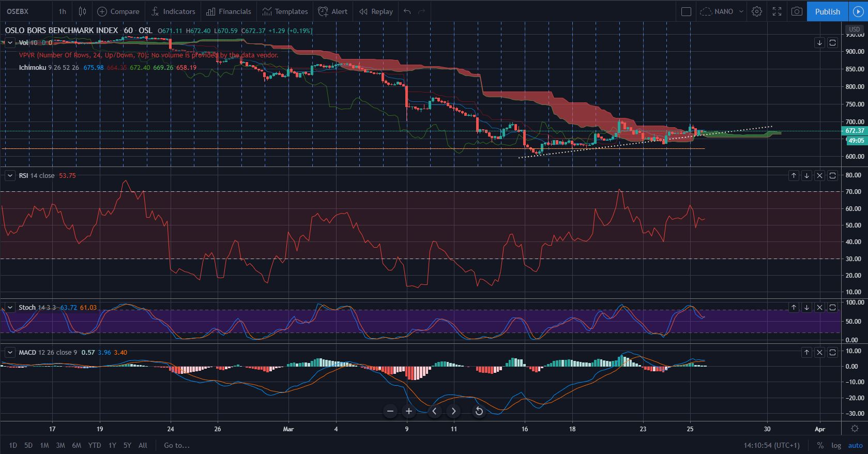
Task: Maximize the main chart pane
Action: 832,43
